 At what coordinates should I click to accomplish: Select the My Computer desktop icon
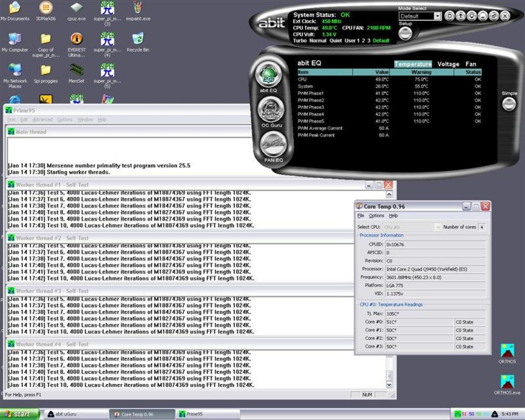[x=15, y=42]
